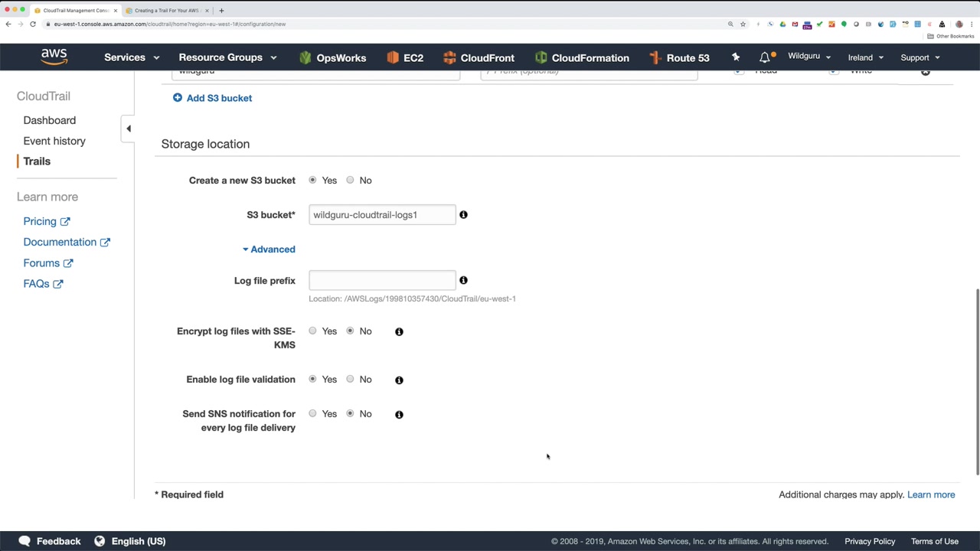Screen dimensions: 980x551
Task: Open the Ireland region dropdown
Action: (866, 57)
